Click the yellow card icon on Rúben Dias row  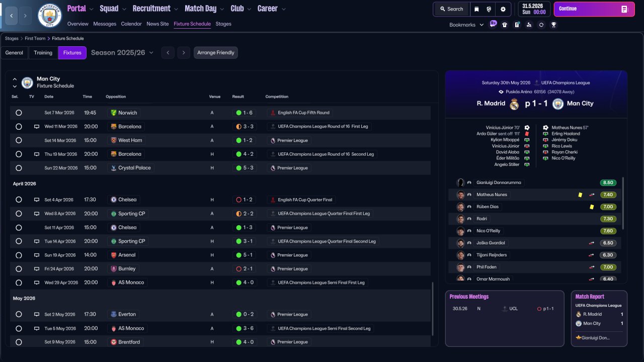(592, 207)
